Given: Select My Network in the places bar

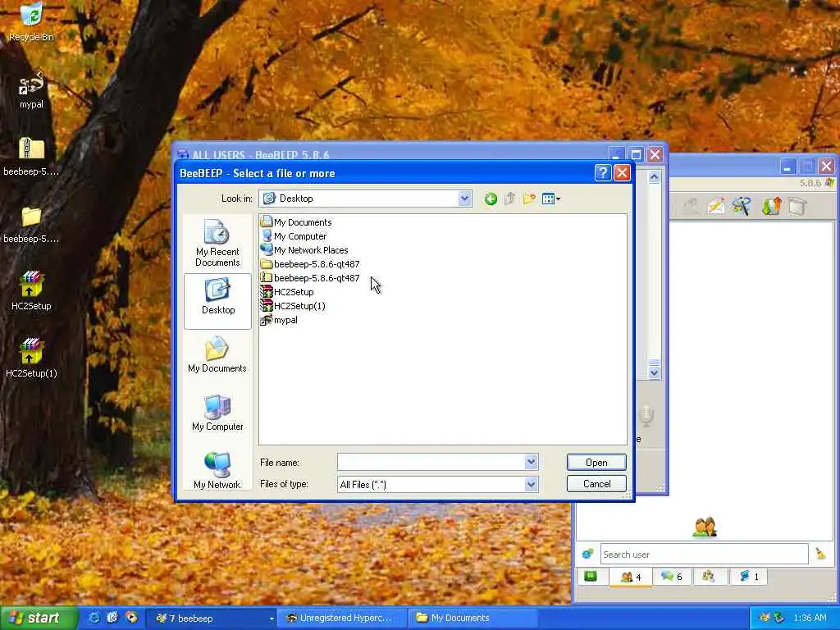Looking at the screenshot, I should pos(217,470).
